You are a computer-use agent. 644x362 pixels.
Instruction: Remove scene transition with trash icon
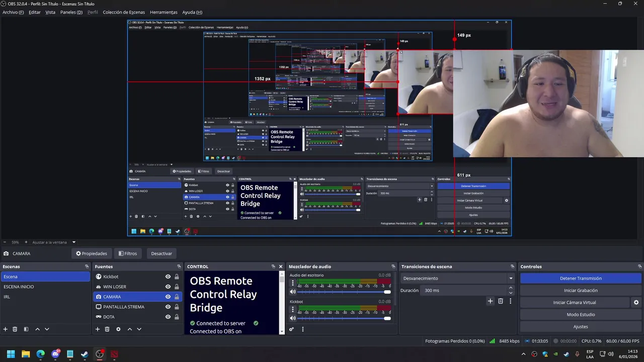point(501,301)
